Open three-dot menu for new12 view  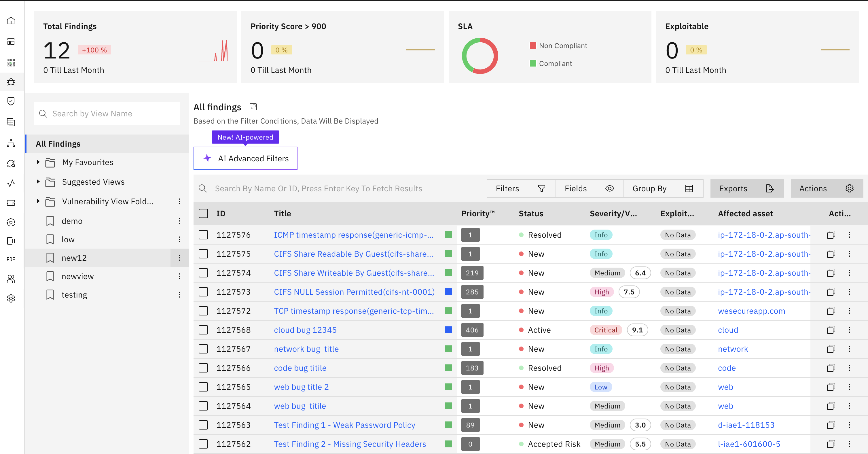180,258
